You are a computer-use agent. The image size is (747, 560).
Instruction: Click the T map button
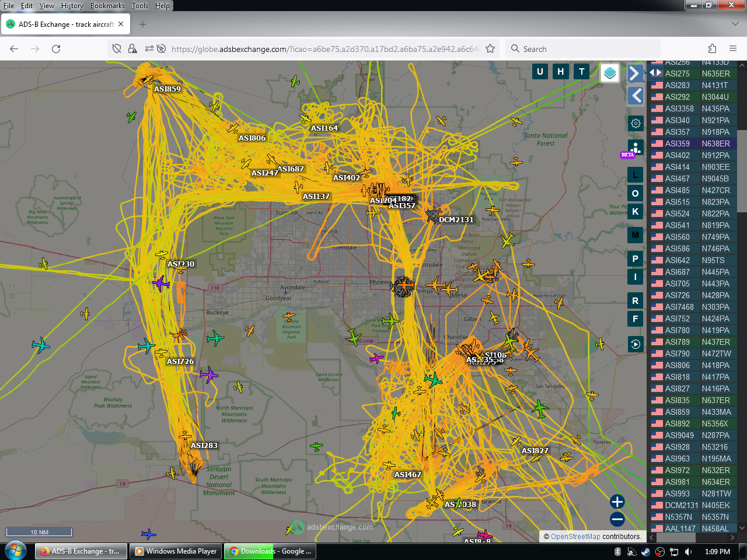pos(582,72)
